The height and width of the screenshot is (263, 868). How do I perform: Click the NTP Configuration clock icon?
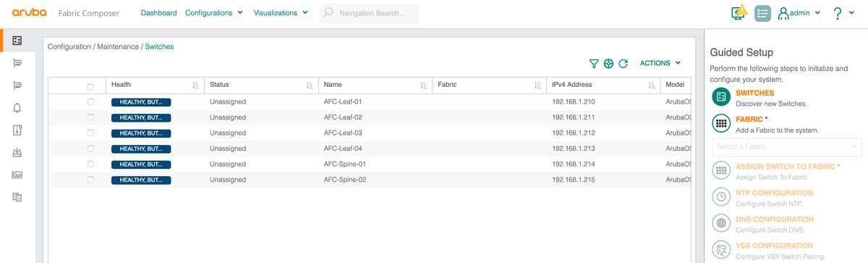(720, 197)
